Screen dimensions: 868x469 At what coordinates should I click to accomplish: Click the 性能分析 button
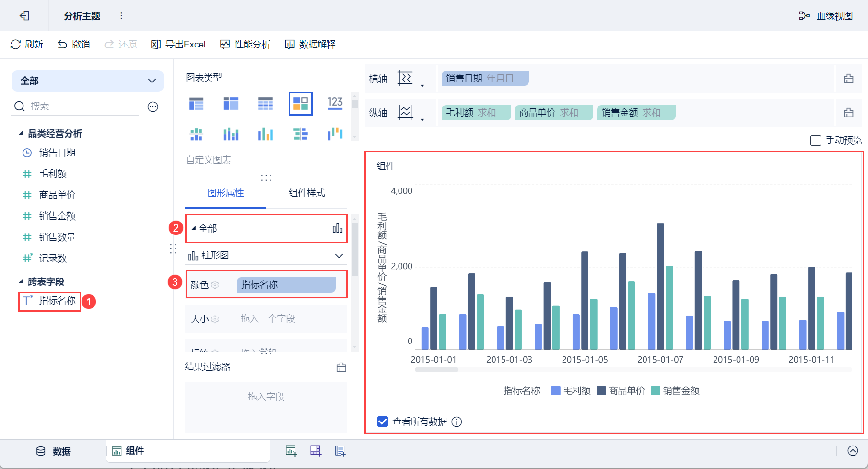[246, 45]
